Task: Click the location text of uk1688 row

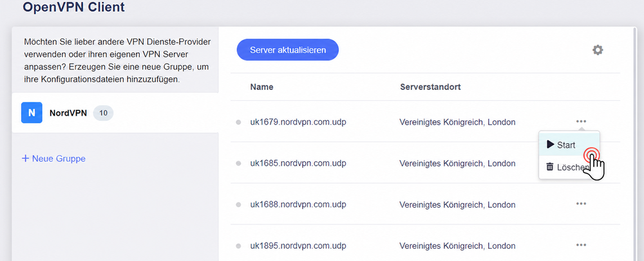Action: (x=457, y=204)
